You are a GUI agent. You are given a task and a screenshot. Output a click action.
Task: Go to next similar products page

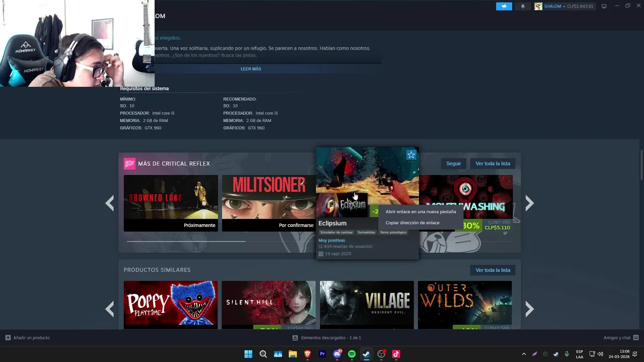coord(529,309)
